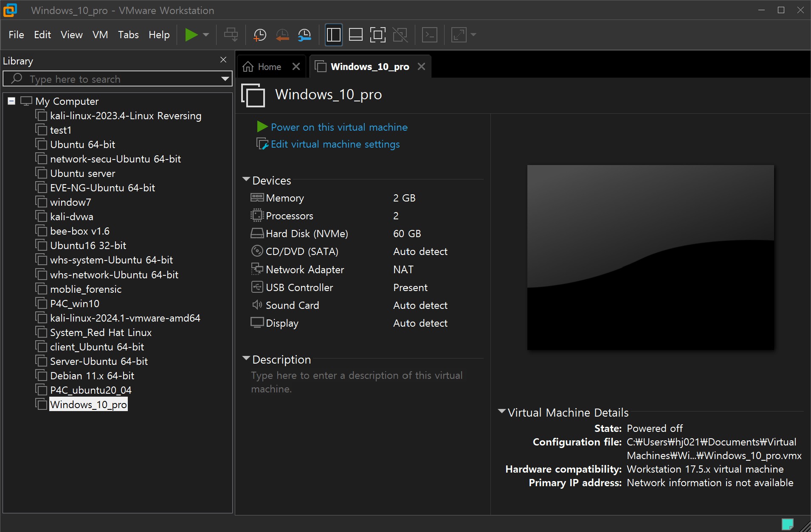The width and height of the screenshot is (811, 532).
Task: Select the test1 virtual machine
Action: [x=61, y=130]
